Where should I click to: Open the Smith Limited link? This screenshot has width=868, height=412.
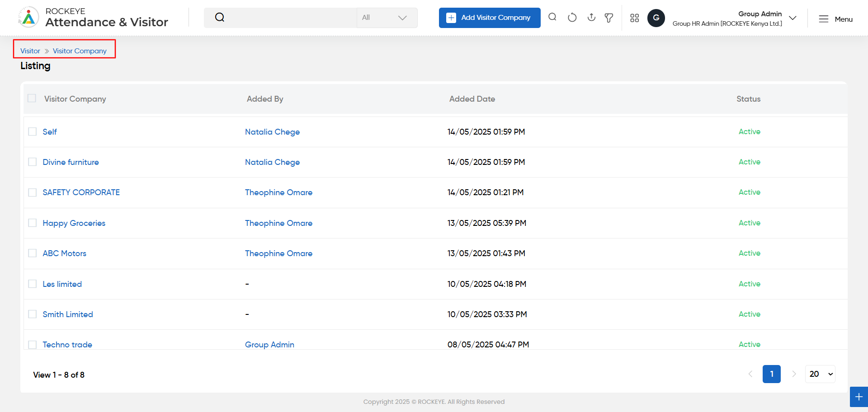(x=68, y=314)
